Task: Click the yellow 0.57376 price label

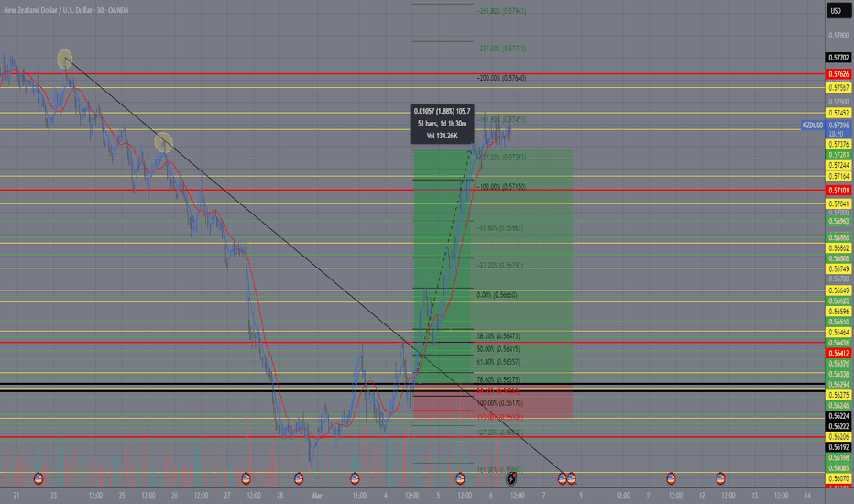Action: (838, 145)
